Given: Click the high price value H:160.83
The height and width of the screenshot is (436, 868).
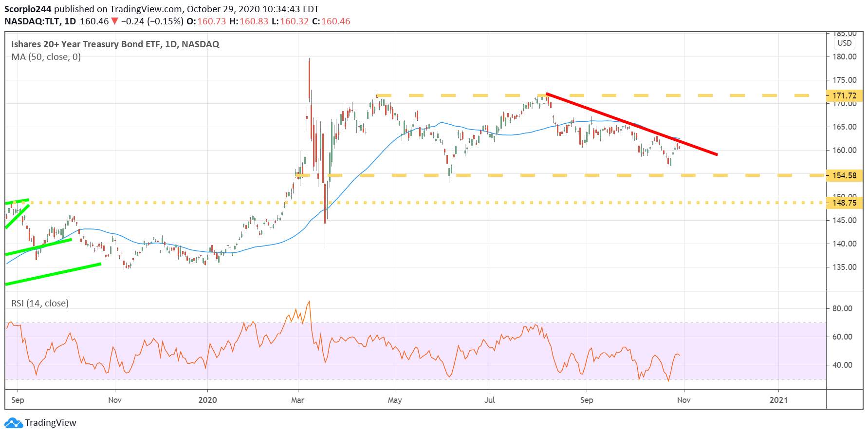Looking at the screenshot, I should (x=249, y=21).
